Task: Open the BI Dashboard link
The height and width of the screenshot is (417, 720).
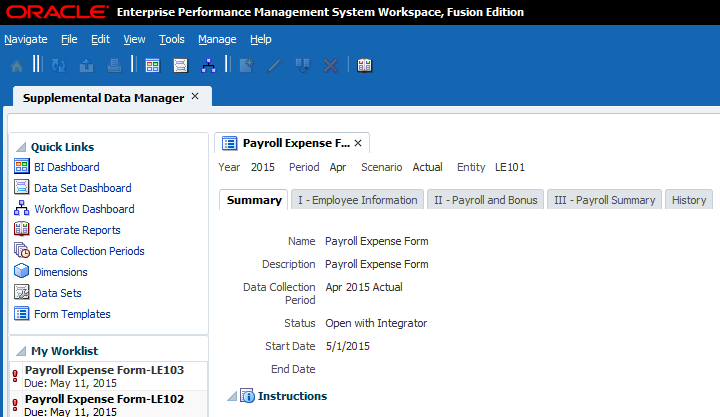Action: (x=67, y=167)
